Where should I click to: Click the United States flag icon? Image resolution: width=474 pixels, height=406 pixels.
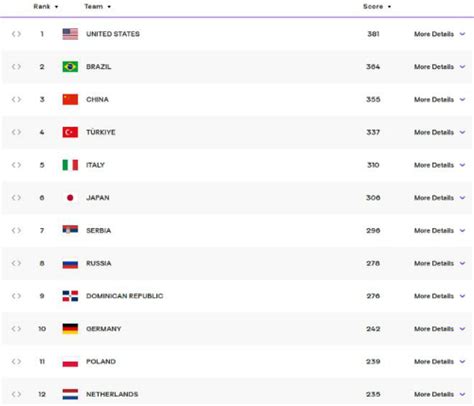click(70, 34)
